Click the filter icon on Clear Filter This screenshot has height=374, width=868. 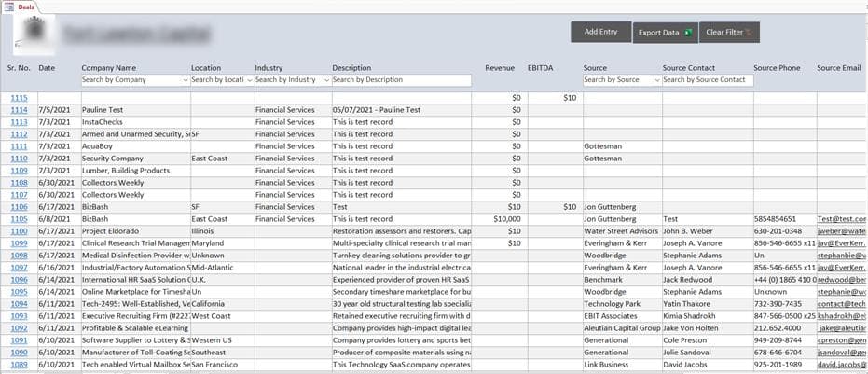[749, 33]
